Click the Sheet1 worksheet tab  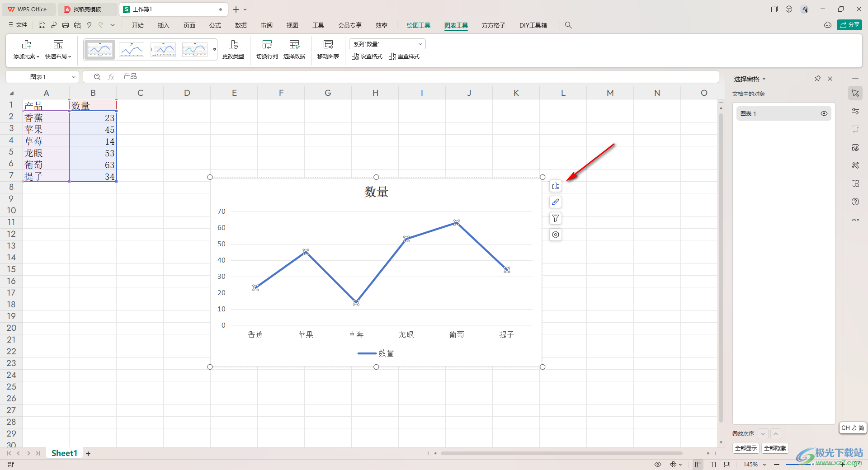[x=64, y=453]
